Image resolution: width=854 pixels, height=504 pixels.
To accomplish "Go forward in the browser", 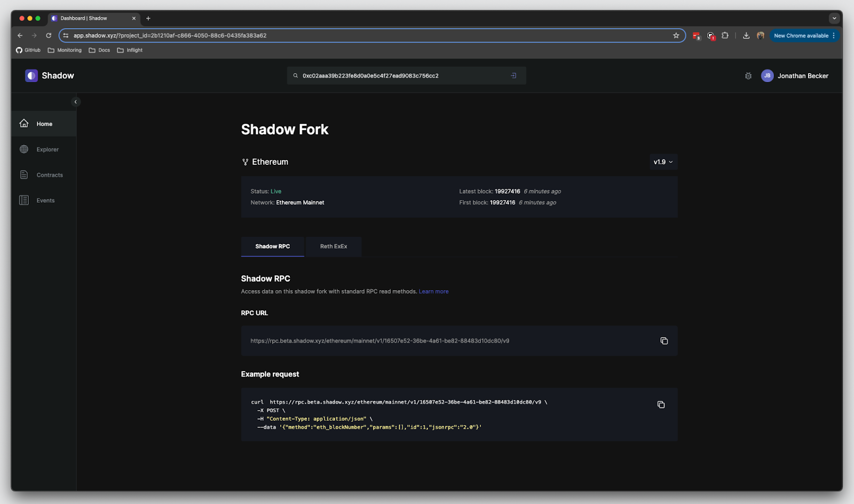I will [34, 36].
